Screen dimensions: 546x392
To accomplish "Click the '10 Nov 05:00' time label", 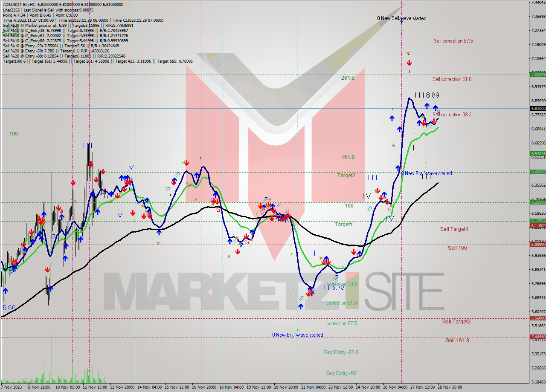I will click(x=67, y=388).
